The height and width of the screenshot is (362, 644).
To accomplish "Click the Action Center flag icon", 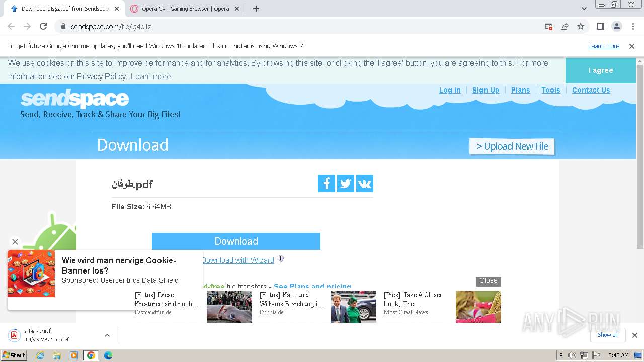I will [x=596, y=355].
